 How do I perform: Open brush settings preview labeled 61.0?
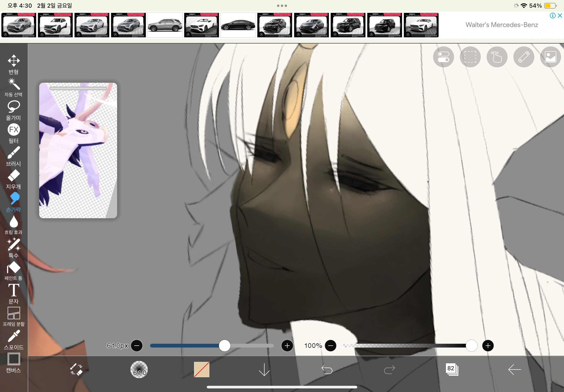coord(139,369)
